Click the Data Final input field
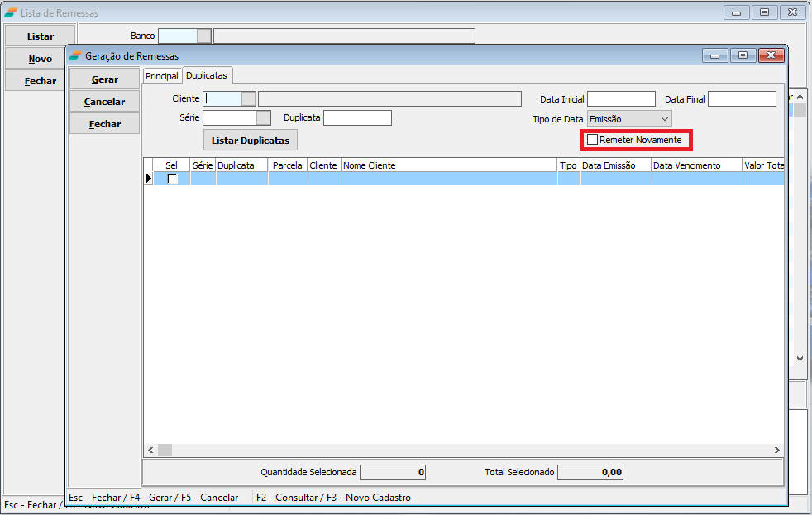This screenshot has height=515, width=812. (742, 99)
